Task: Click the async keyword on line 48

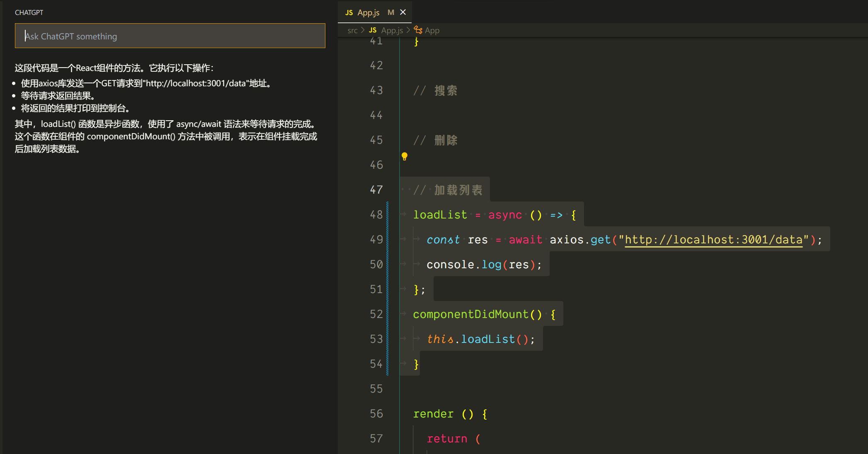Action: [x=504, y=215]
